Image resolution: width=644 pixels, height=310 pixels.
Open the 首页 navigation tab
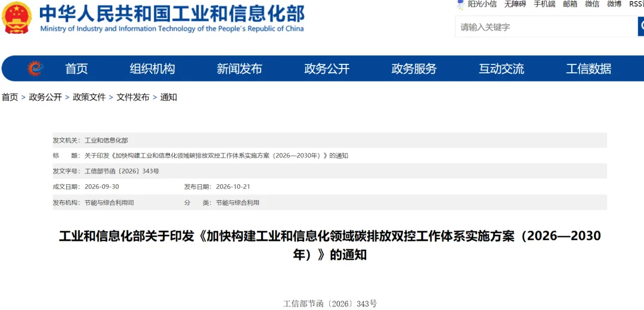pos(76,69)
